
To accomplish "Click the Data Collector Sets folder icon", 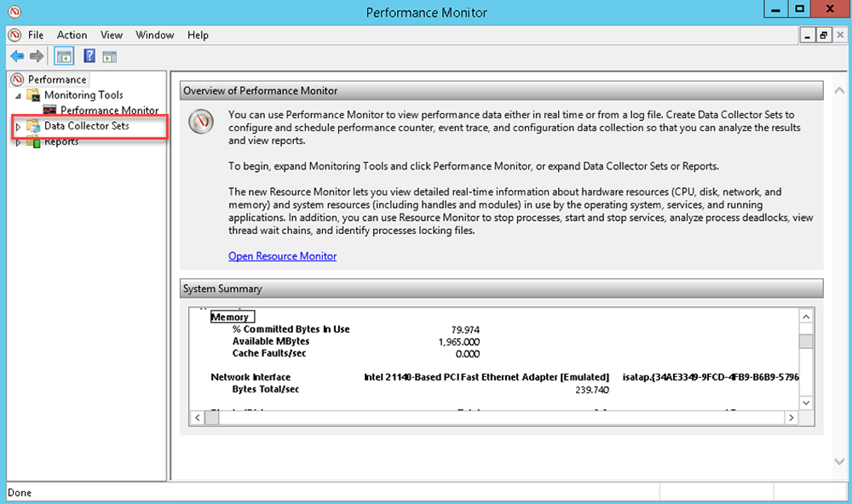I will pyautogui.click(x=33, y=126).
